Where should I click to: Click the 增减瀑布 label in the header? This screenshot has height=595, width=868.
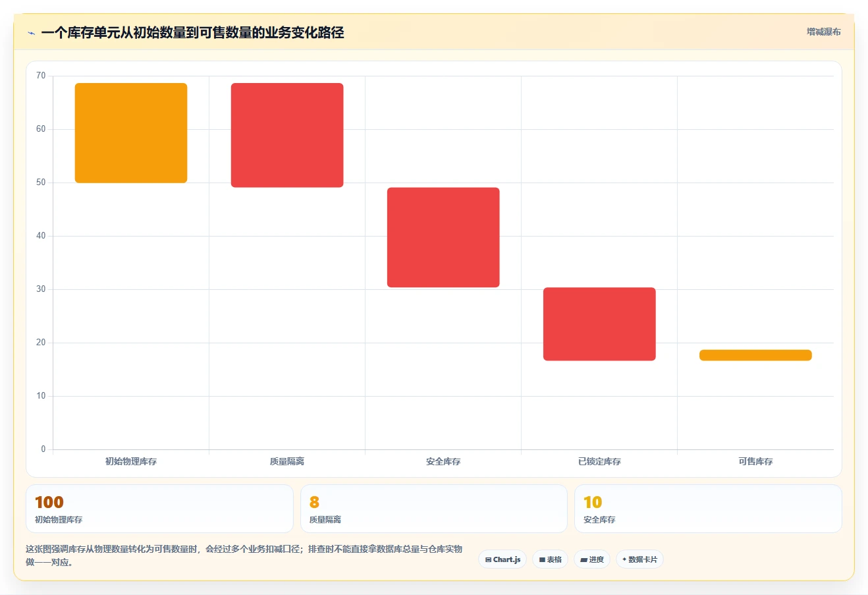pyautogui.click(x=823, y=32)
